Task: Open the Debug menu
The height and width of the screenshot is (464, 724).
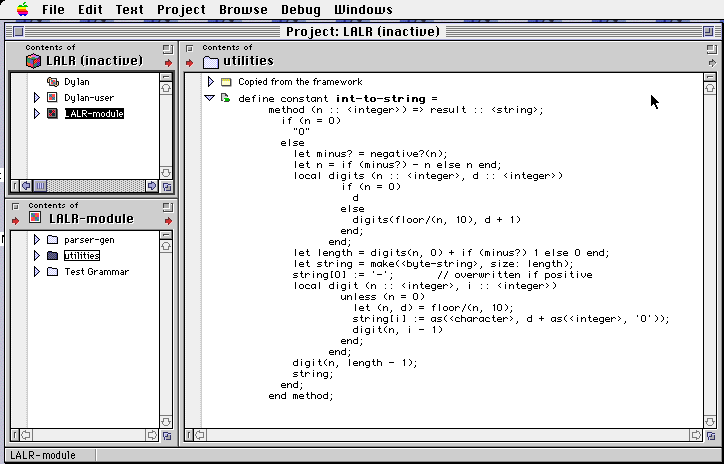Action: click(x=301, y=9)
